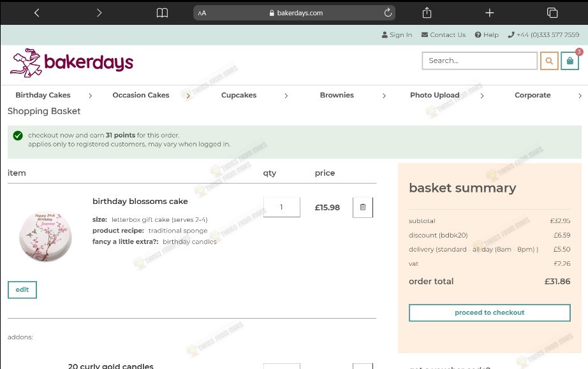Expand the Photo Upload chevron
Image resolution: width=588 pixels, height=369 pixels.
(x=482, y=96)
